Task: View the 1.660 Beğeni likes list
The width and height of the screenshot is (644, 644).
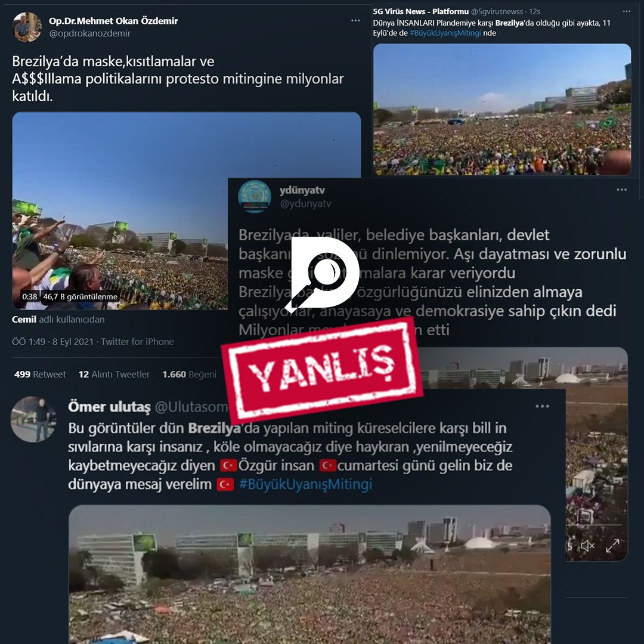Action: 190,374
